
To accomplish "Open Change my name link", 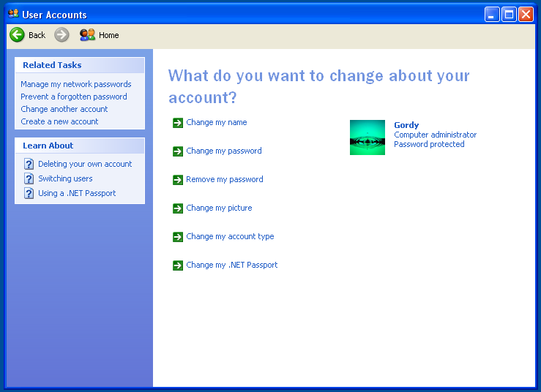I will pyautogui.click(x=217, y=122).
